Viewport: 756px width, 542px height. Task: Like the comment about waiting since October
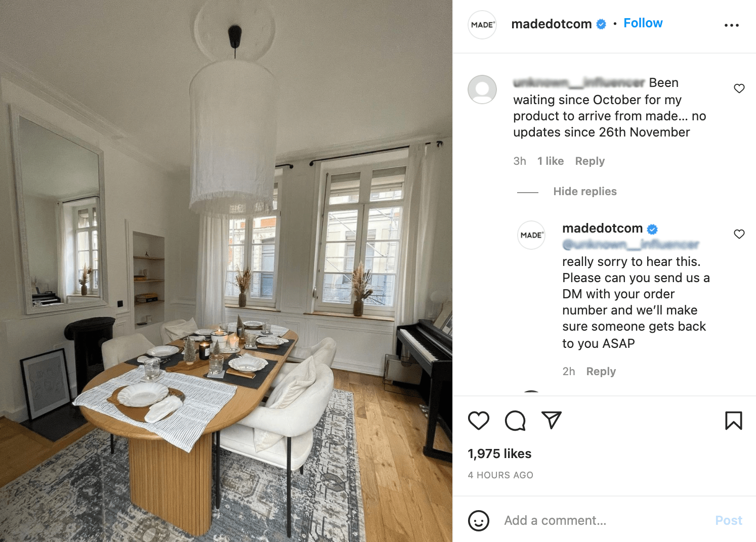coord(739,88)
